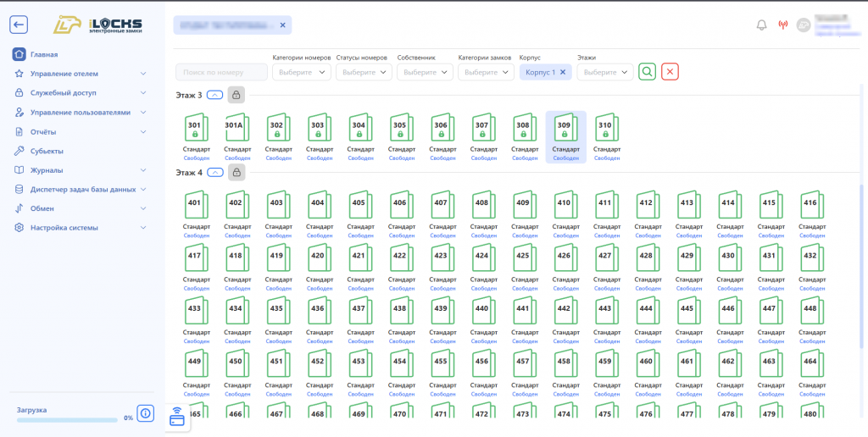Screen dimensions: 868x437
Task: Collapse the Этаж 4 floor section
Action: click(x=214, y=173)
